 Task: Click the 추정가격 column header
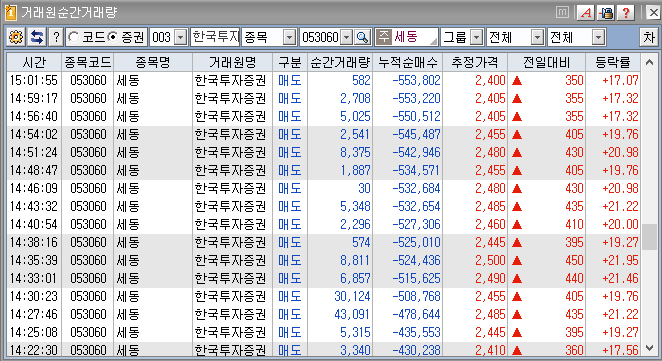point(475,62)
